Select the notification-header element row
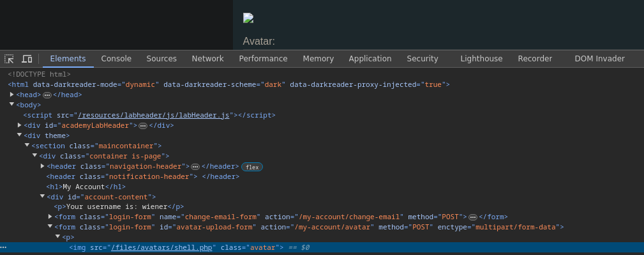The width and height of the screenshot is (644, 255). [x=142, y=176]
